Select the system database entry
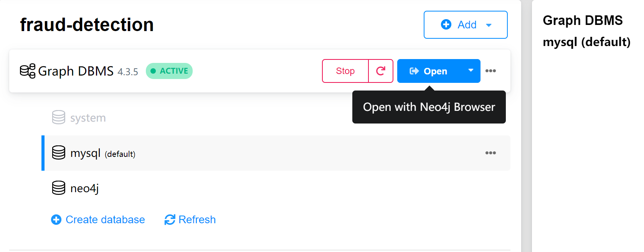The height and width of the screenshot is (252, 644). point(88,118)
